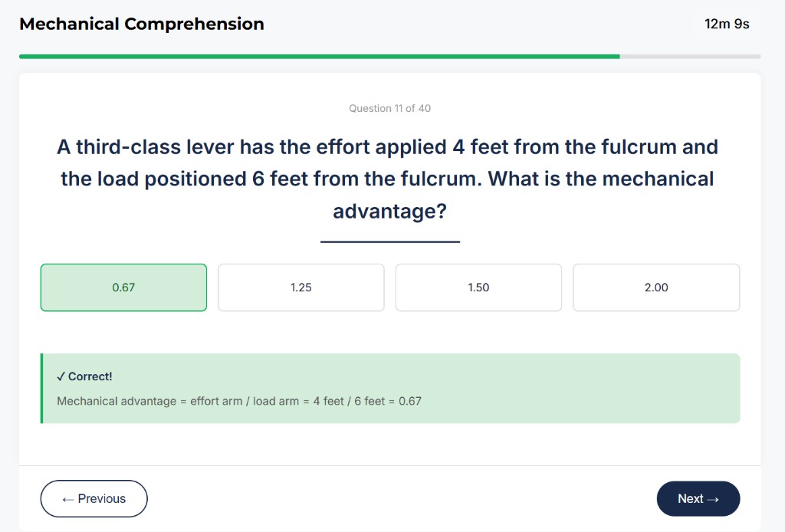
Task: Select the answer option 2.00
Action: pyautogui.click(x=655, y=287)
